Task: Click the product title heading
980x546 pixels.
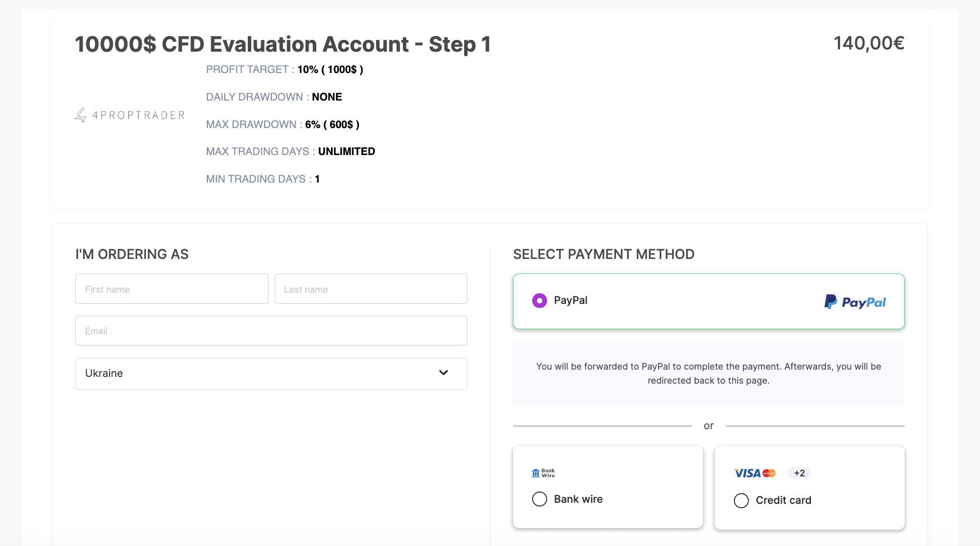Action: coord(283,44)
